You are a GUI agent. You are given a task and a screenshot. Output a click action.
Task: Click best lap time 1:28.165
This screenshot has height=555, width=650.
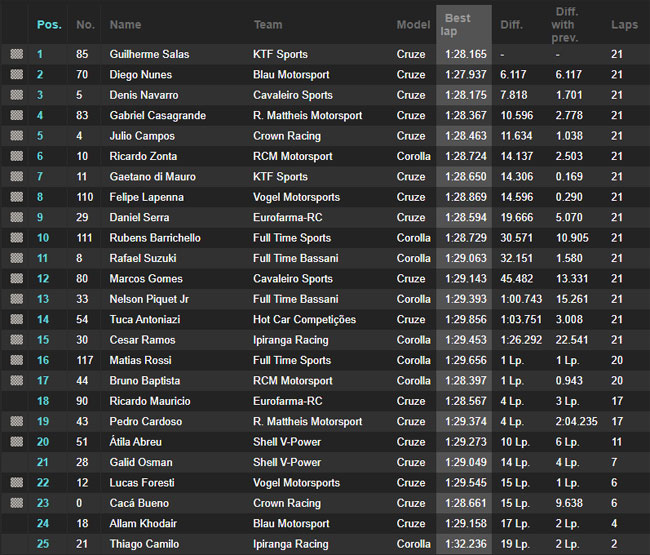point(466,54)
